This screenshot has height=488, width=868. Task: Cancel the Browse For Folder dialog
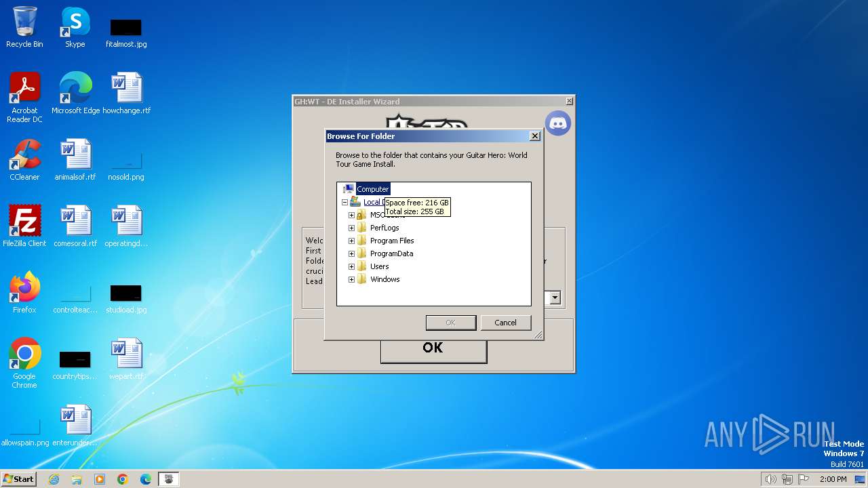[x=505, y=323]
